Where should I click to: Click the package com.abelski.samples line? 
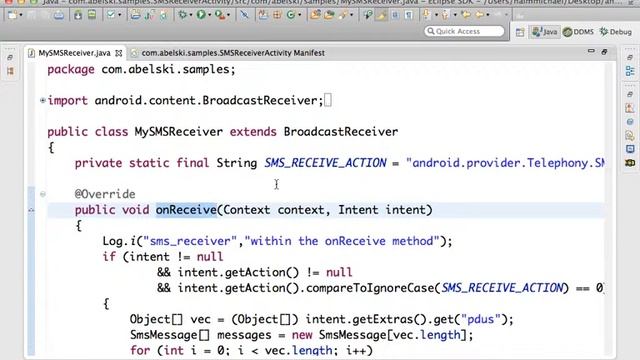click(x=141, y=69)
